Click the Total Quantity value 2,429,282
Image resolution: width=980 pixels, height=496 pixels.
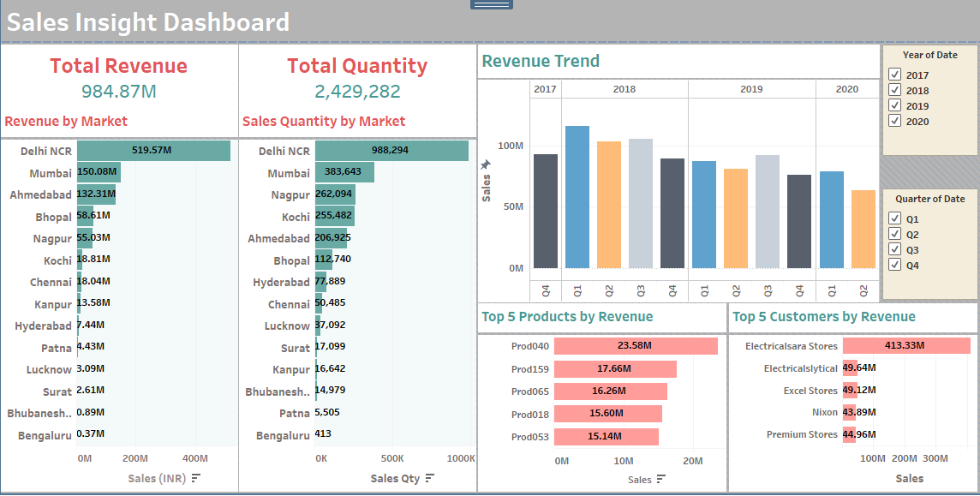(x=357, y=91)
